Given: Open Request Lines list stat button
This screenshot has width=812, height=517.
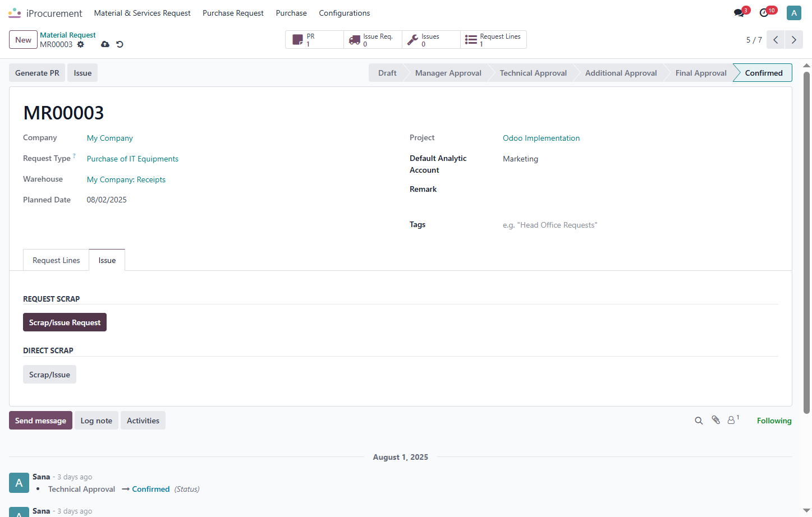Looking at the screenshot, I should pyautogui.click(x=493, y=40).
